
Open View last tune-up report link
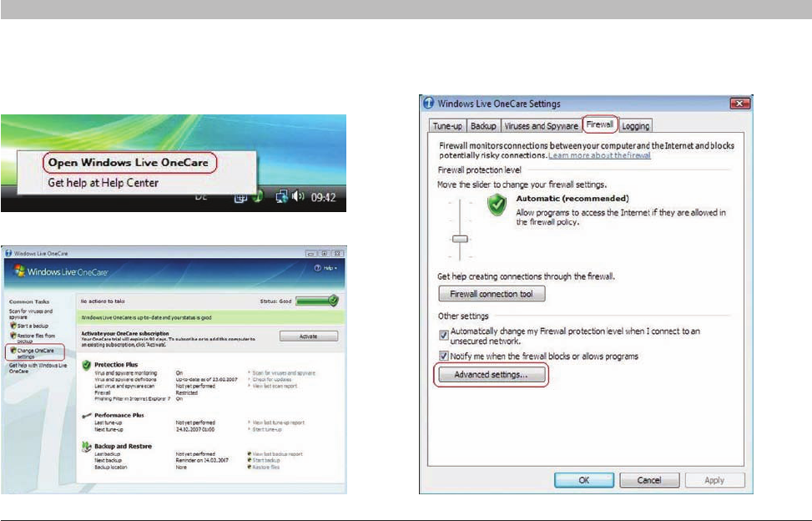(278, 422)
